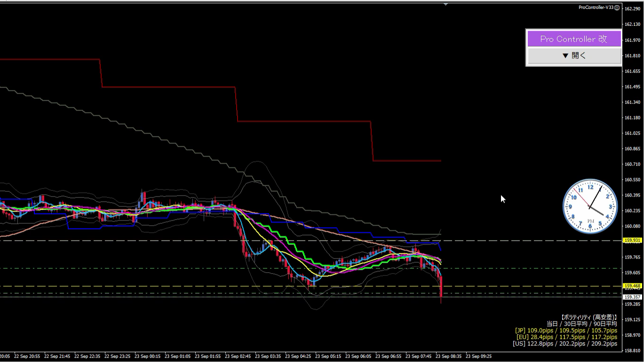
Task: Click the ProController-V33 expert advisor label
Action: click(x=596, y=8)
